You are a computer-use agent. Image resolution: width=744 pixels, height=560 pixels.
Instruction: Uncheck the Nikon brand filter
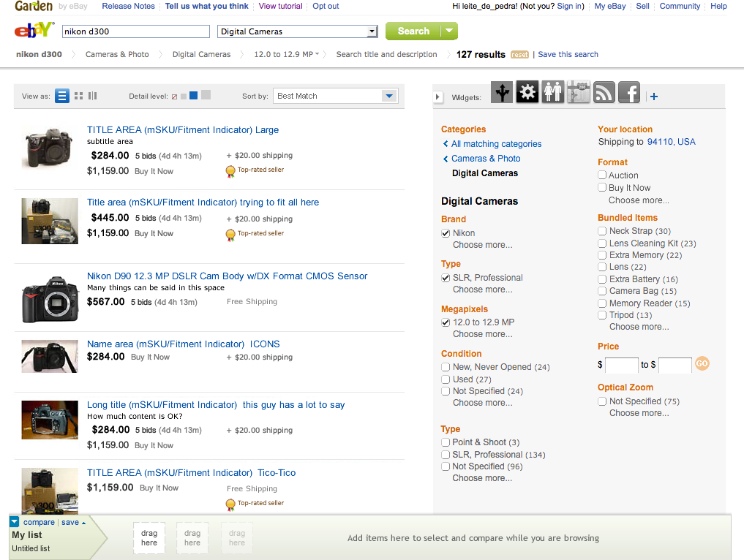446,233
